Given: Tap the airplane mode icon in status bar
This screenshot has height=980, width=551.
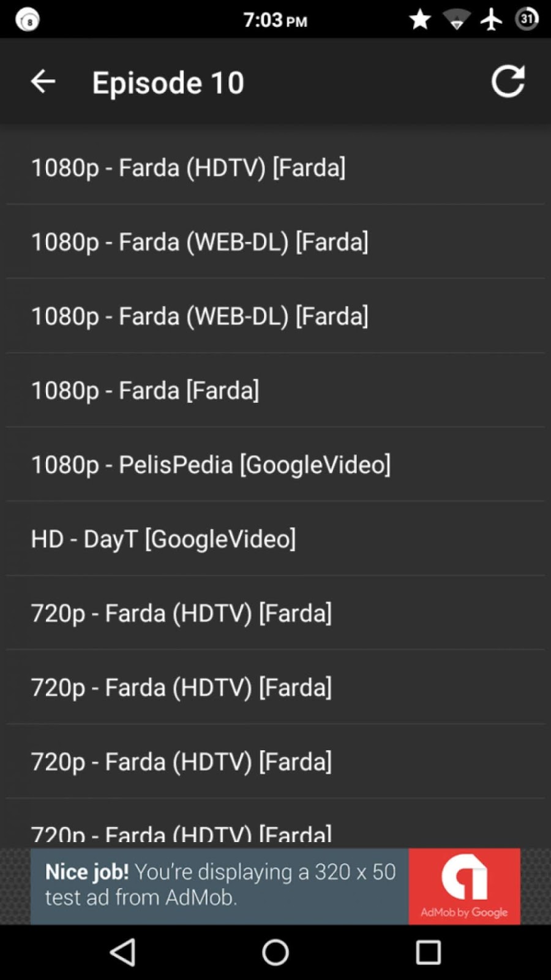Looking at the screenshot, I should [491, 19].
